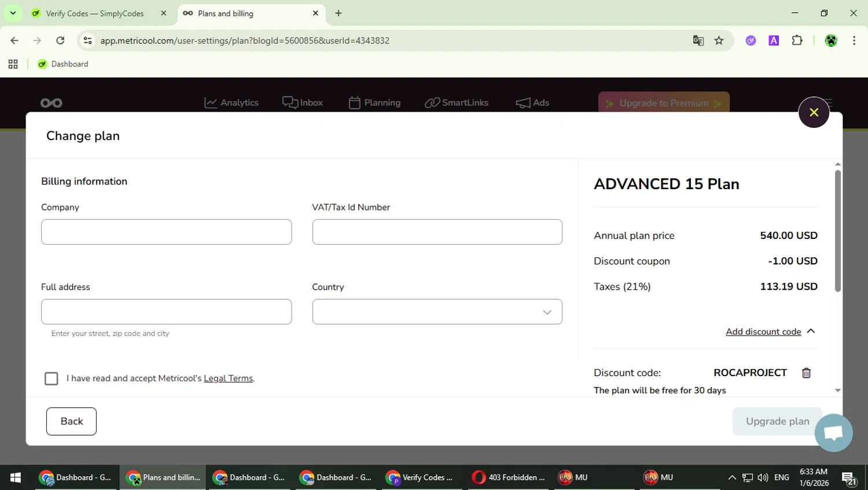This screenshot has height=490, width=868.
Task: Collapse the Add discount code section
Action: coord(770,331)
